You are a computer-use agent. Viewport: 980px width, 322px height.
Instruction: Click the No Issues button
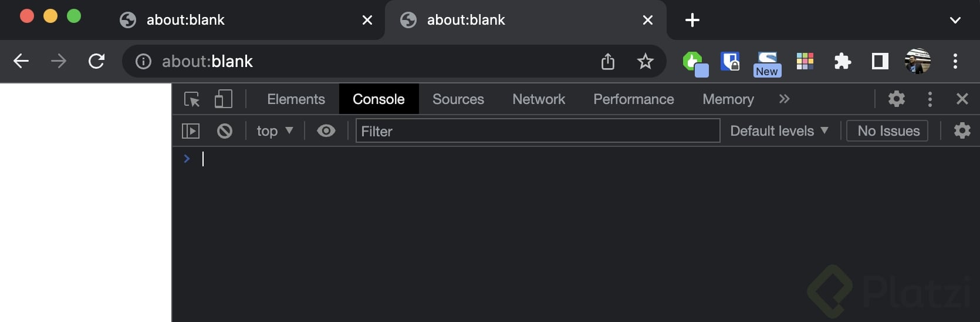click(887, 131)
